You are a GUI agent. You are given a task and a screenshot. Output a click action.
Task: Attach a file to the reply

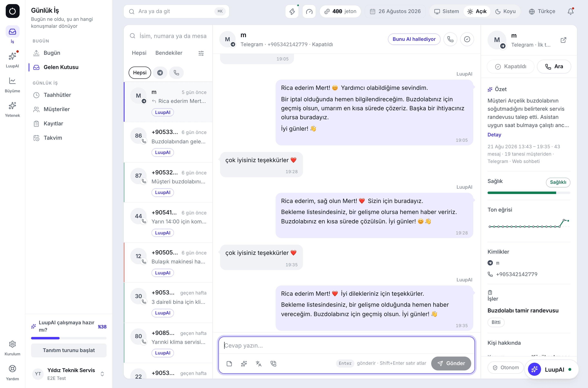point(229,363)
